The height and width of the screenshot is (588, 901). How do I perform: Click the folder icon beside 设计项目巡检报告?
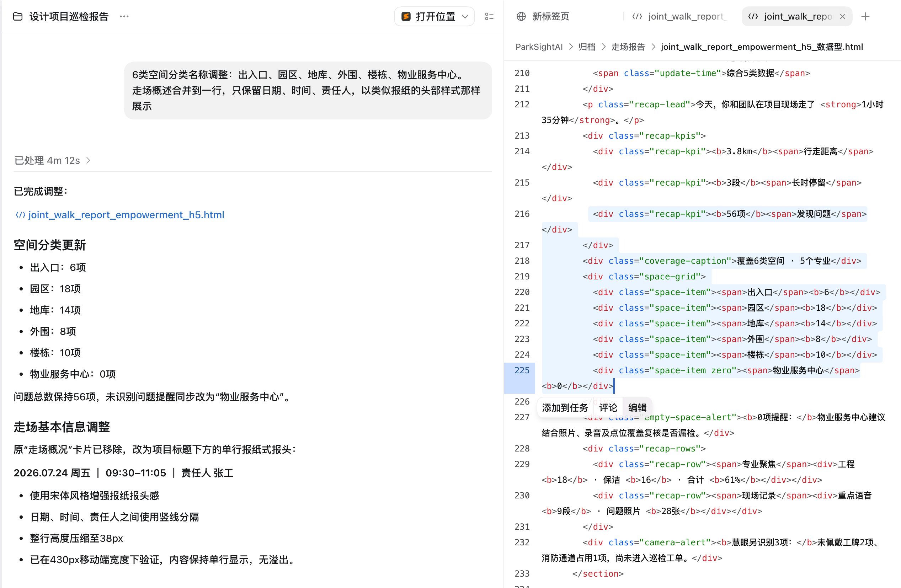pyautogui.click(x=18, y=16)
